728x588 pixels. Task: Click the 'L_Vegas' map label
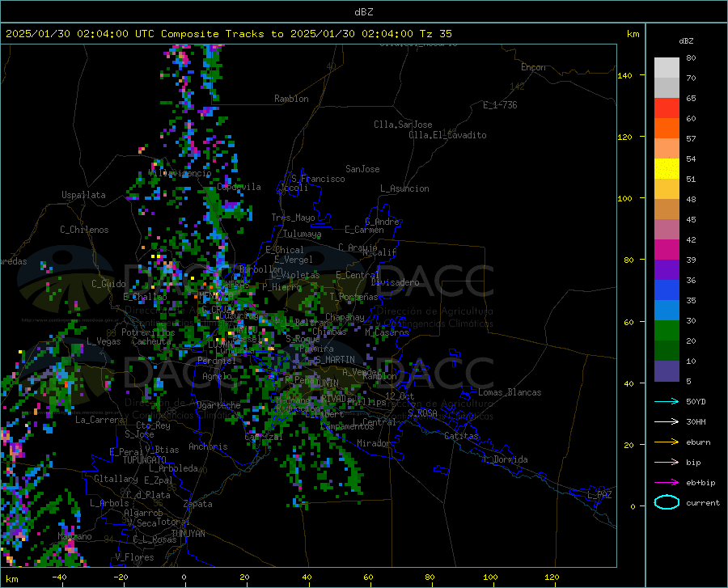[104, 341]
